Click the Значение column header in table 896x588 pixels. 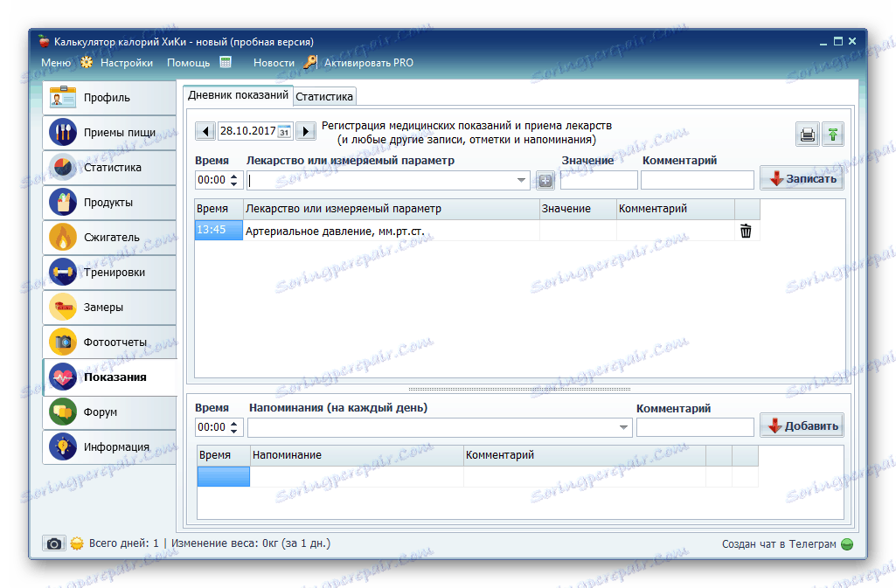coord(578,209)
